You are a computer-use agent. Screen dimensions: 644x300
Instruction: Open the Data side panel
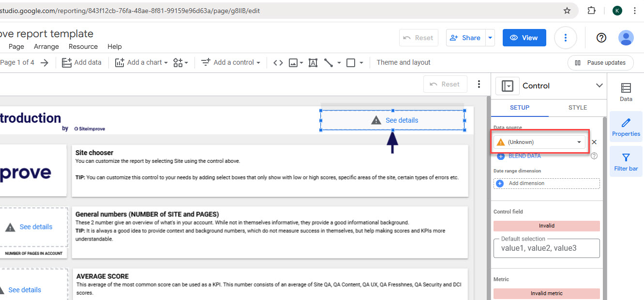626,91
